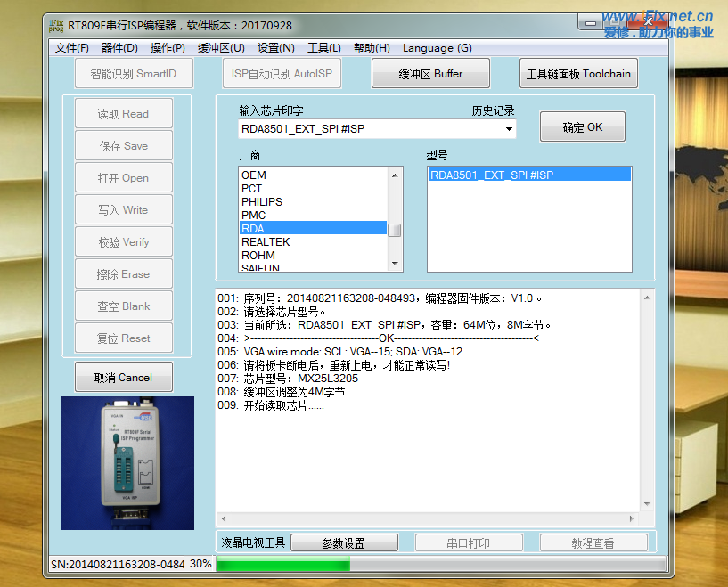
Task: Select PHILIPS in the manufacturer list
Action: click(262, 202)
